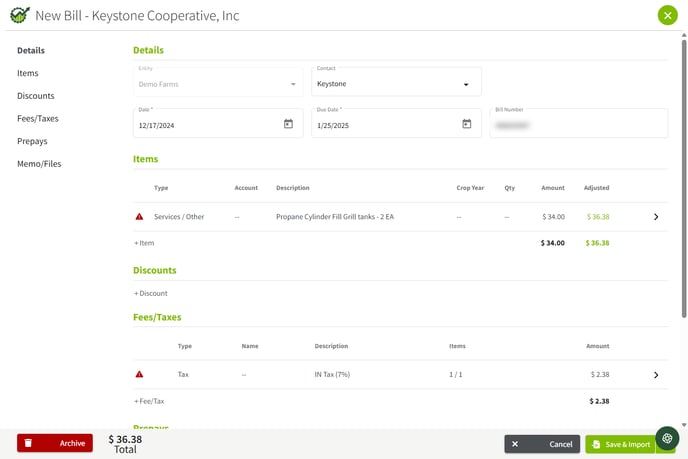Click the $ 2.38 amount in Tax row
This screenshot has height=459, width=688.
(600, 374)
